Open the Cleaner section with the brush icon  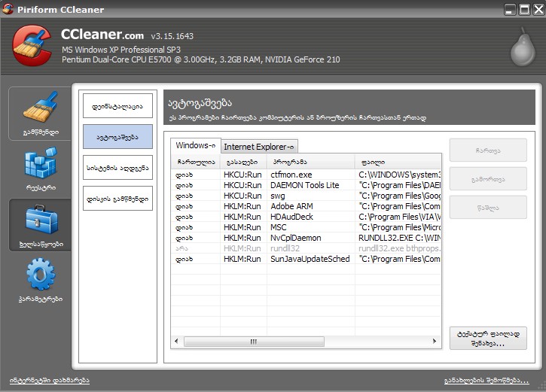point(40,113)
